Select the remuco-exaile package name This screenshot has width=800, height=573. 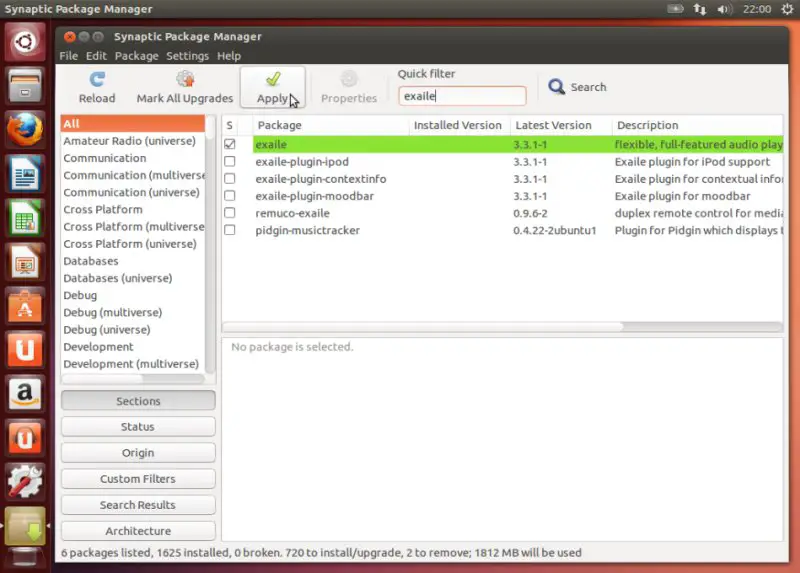point(292,213)
